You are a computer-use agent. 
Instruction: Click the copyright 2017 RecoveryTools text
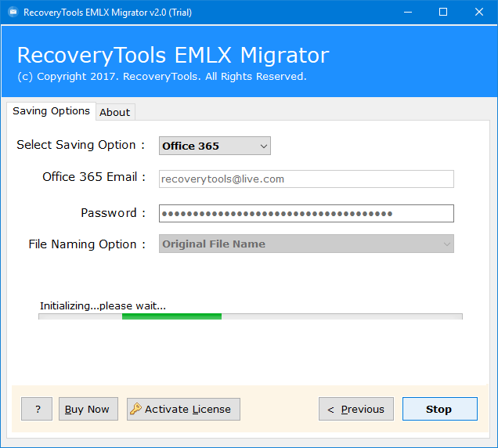tap(162, 77)
